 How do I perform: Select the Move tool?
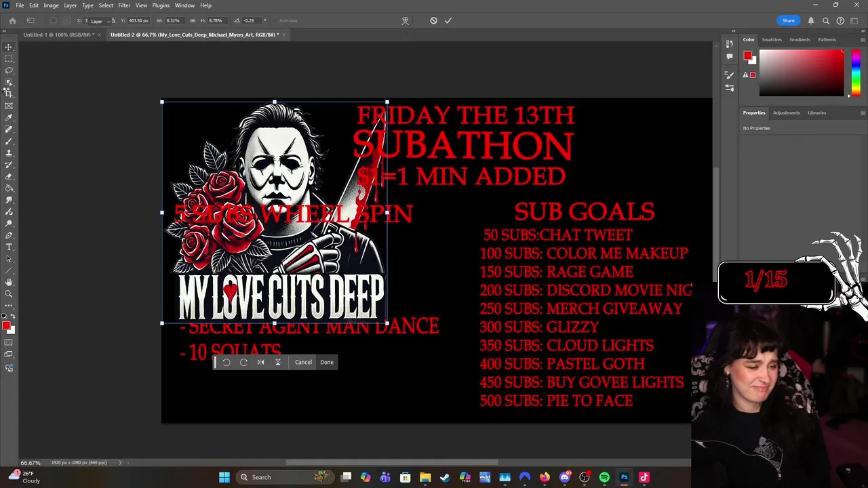(x=9, y=47)
